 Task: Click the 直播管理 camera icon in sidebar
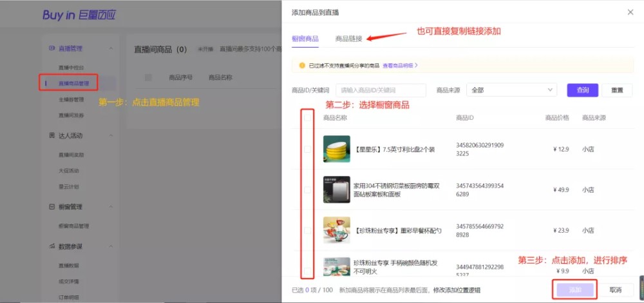[52, 48]
